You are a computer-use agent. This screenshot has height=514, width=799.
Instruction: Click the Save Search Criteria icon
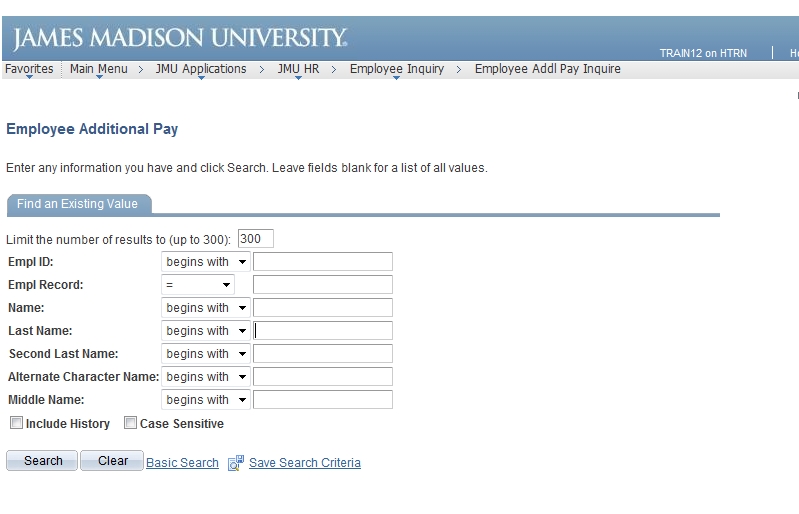coord(235,463)
